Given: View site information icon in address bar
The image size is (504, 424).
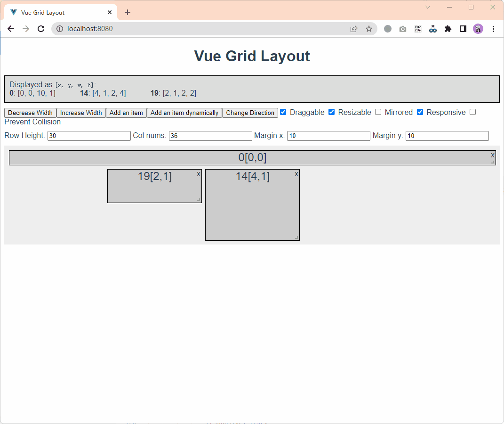Looking at the screenshot, I should click(60, 29).
